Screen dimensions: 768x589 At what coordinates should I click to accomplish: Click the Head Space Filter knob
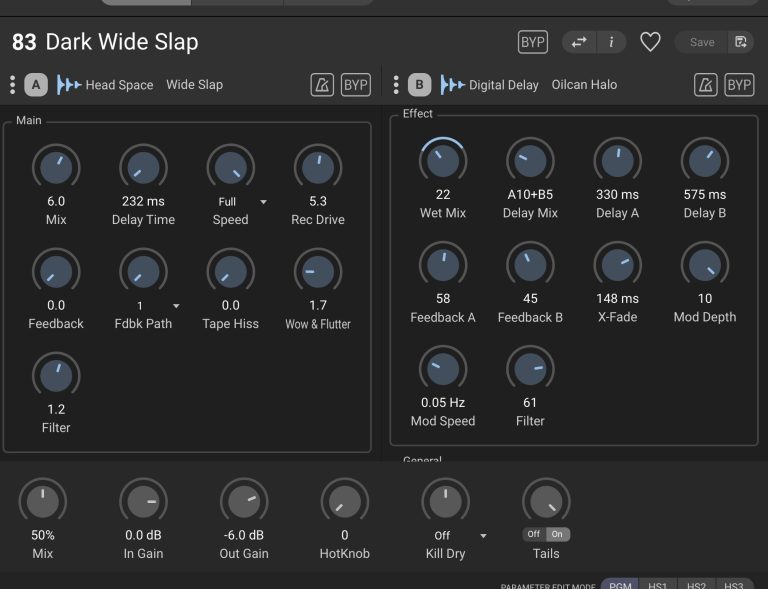[56, 376]
